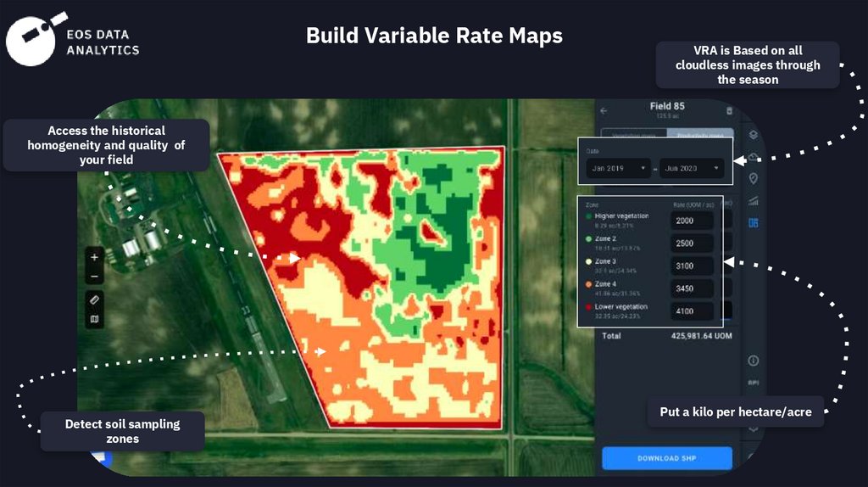Delete Field 85 with the trash icon
This screenshot has width=868, height=487.
pyautogui.click(x=729, y=111)
